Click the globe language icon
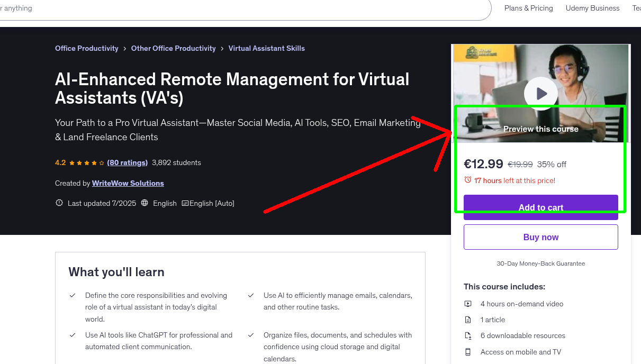 point(145,203)
